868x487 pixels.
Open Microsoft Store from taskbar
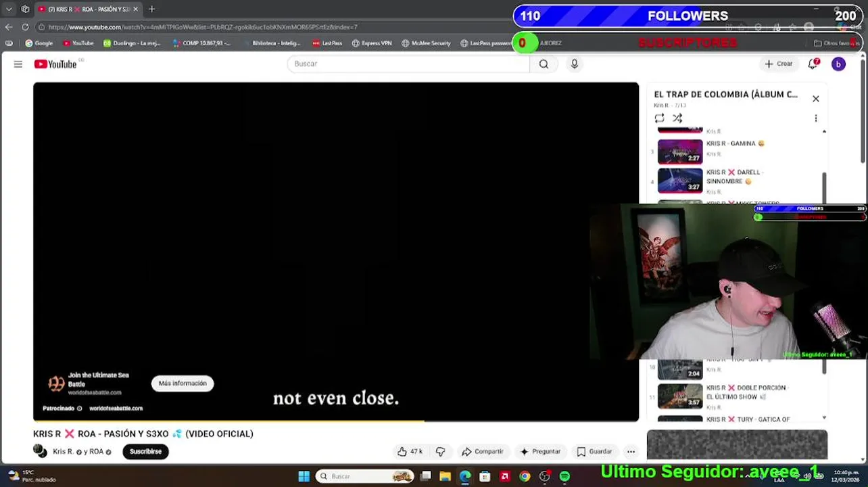485,476
